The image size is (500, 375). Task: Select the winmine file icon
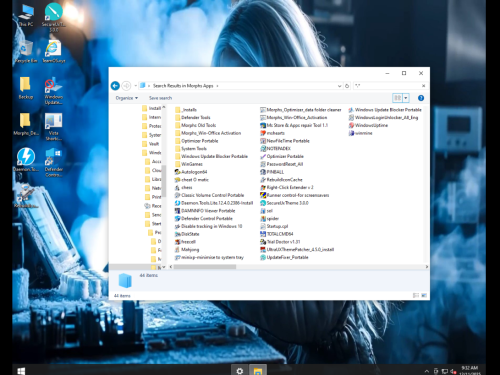pyautogui.click(x=360, y=133)
